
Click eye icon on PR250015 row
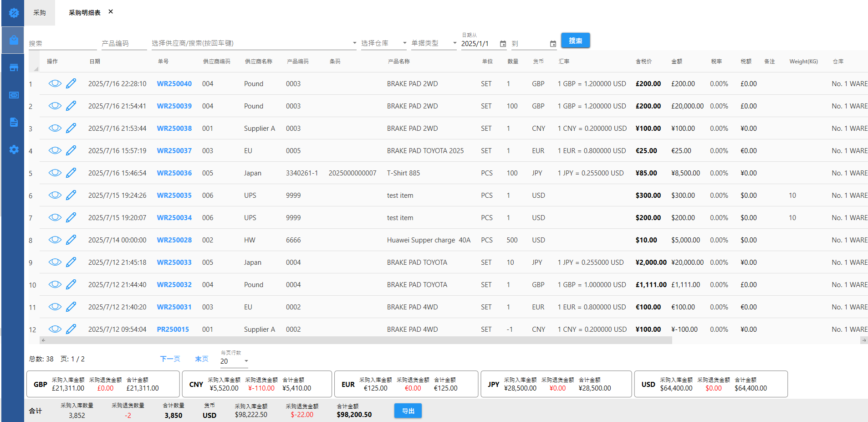[x=55, y=329]
